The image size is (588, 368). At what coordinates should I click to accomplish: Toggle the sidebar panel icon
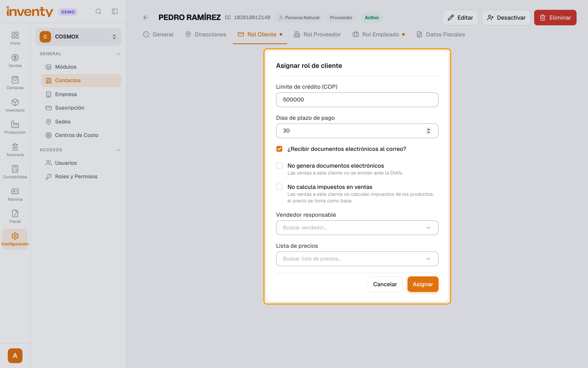coord(115,12)
